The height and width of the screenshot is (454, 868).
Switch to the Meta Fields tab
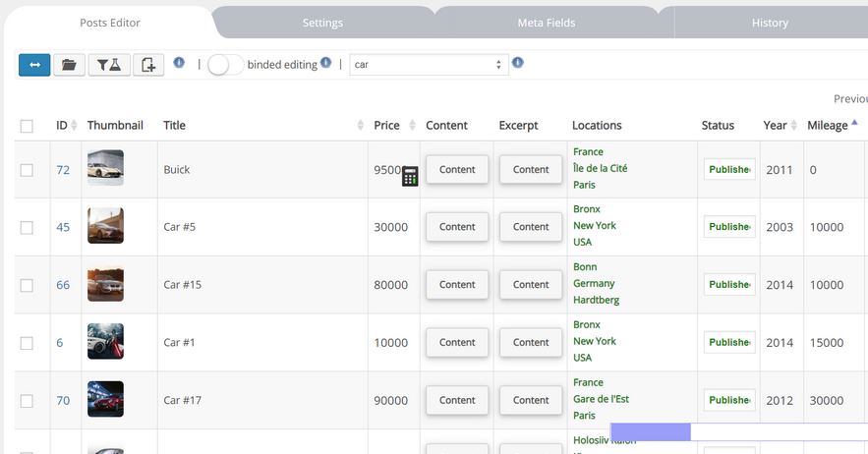click(547, 23)
